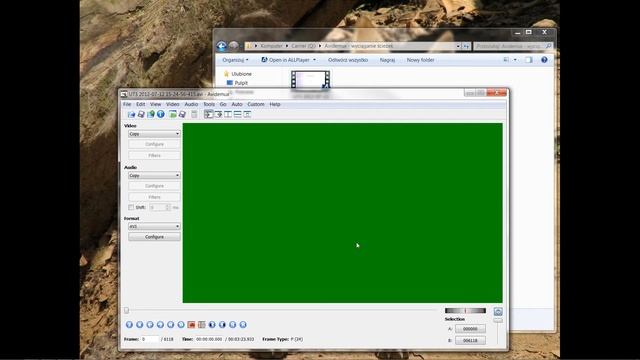Open the bitrate Calculator toolbar icon
Image resolution: width=640 pixels, height=360 pixels.
click(194, 114)
